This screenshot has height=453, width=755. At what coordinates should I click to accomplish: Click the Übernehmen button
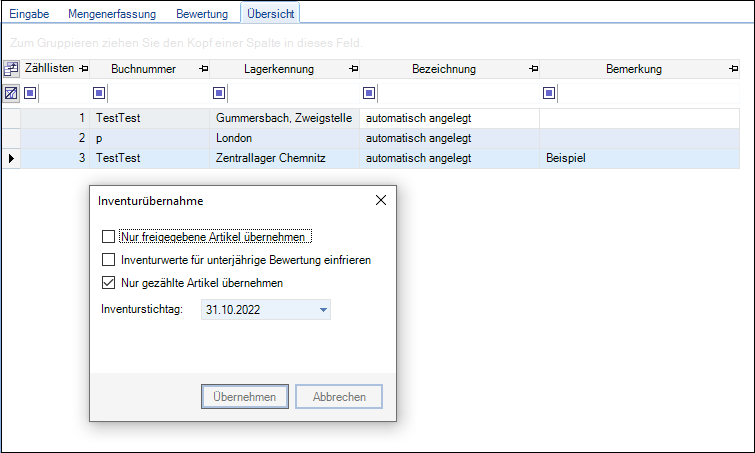point(244,397)
